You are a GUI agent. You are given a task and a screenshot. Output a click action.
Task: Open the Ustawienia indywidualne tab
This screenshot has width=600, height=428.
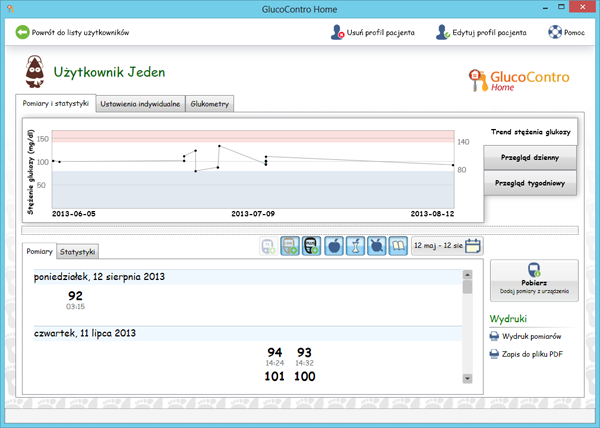140,104
